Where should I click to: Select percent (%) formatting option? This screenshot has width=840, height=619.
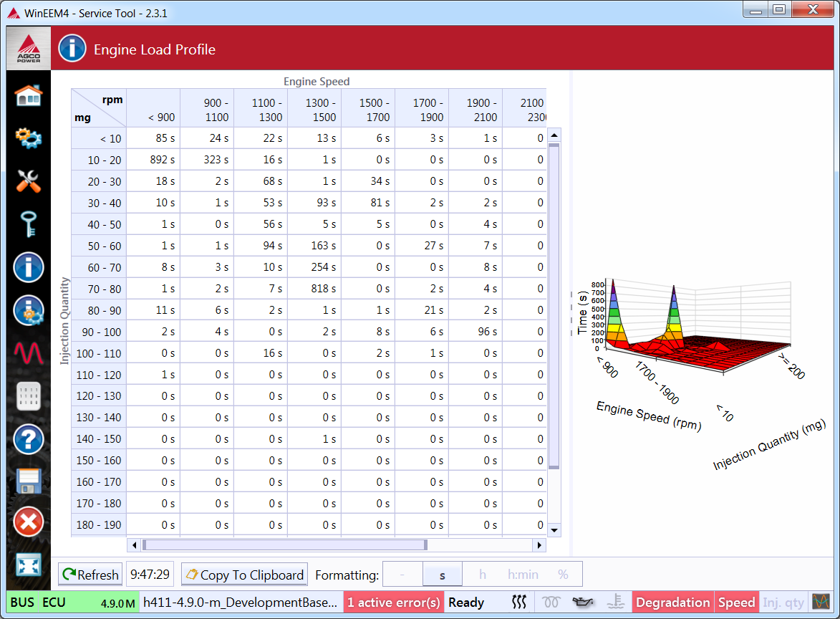563,575
